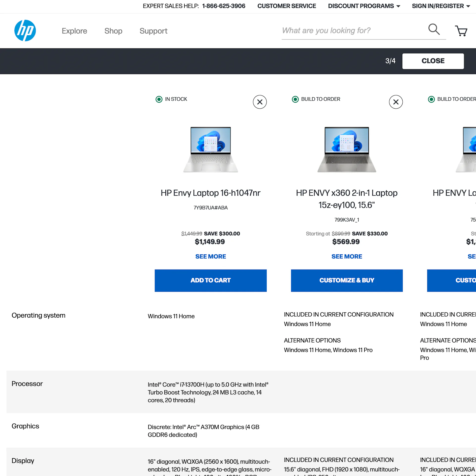Viewport: 476px width, 476px height.
Task: Click the Intel Arc A370M Graphics description
Action: tap(204, 431)
